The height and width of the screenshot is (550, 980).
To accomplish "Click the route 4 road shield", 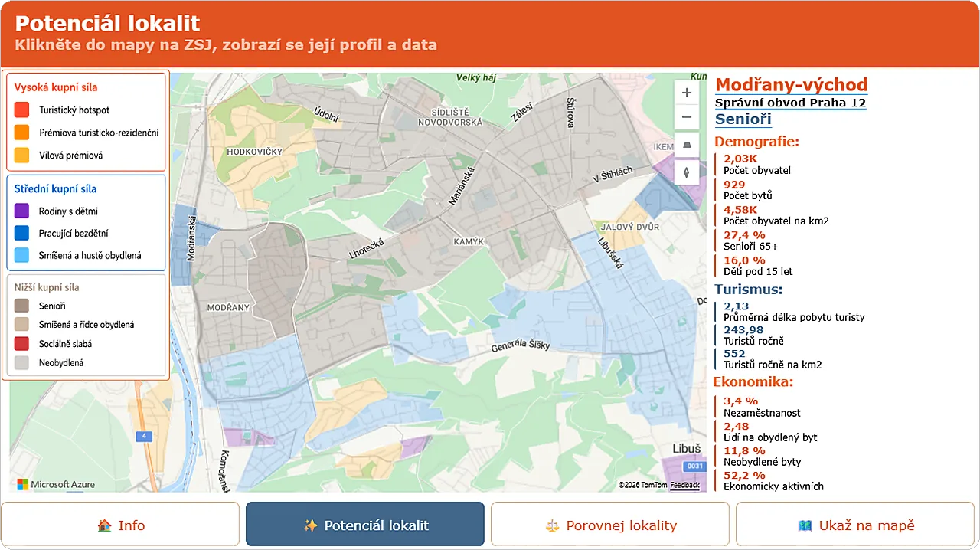I will coord(143,437).
